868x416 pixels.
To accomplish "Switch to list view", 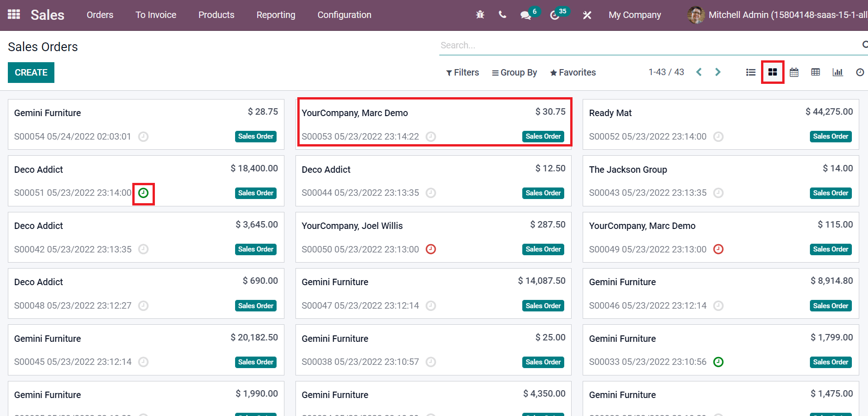I will [x=750, y=72].
